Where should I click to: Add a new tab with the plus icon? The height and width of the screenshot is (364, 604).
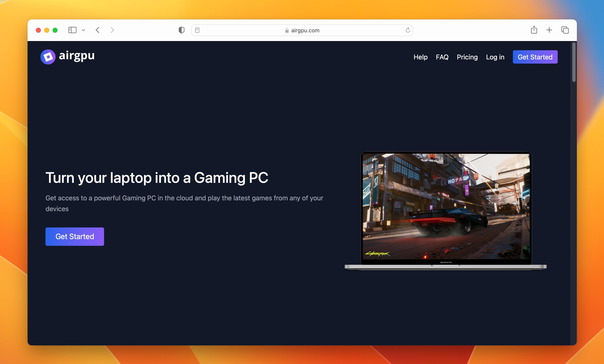[x=549, y=30]
